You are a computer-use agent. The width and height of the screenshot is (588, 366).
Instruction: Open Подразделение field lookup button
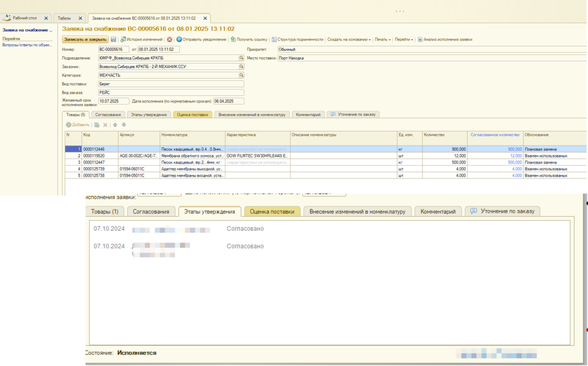[242, 58]
